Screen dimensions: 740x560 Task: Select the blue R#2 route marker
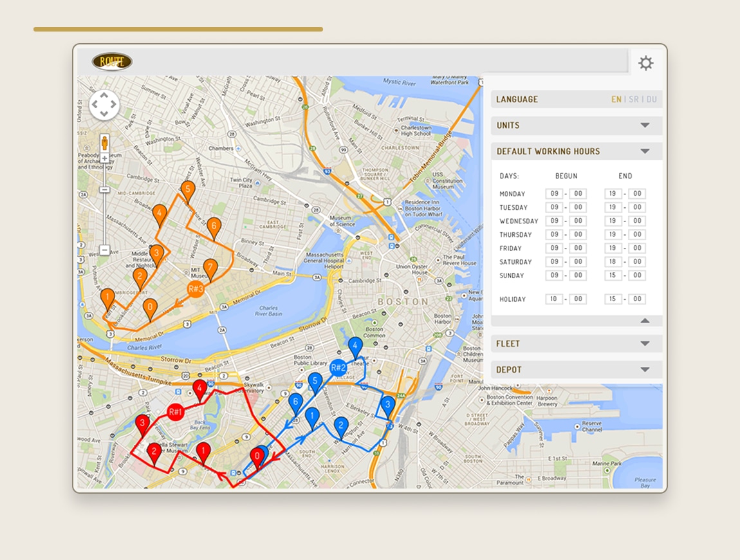338,368
